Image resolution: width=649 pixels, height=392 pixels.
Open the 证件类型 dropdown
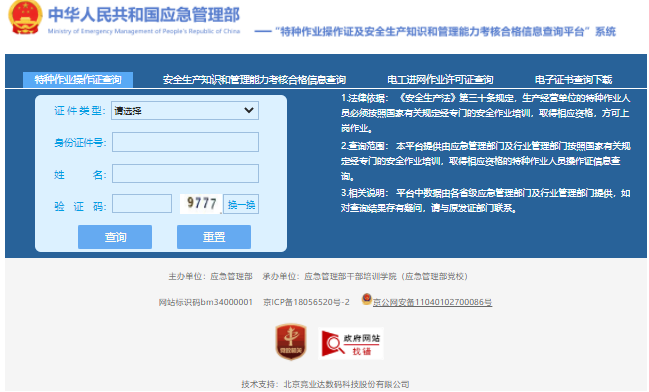coord(185,111)
